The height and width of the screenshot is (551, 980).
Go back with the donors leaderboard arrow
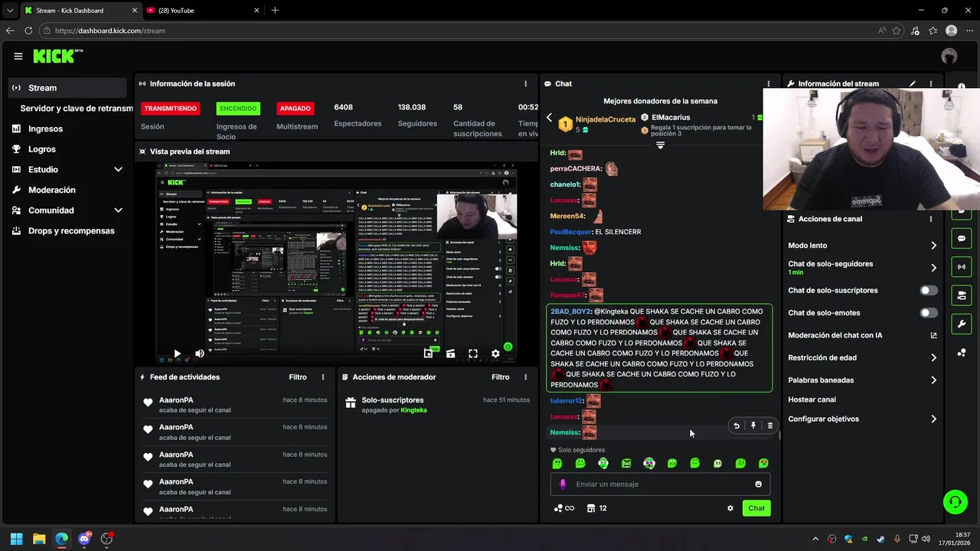click(x=549, y=118)
